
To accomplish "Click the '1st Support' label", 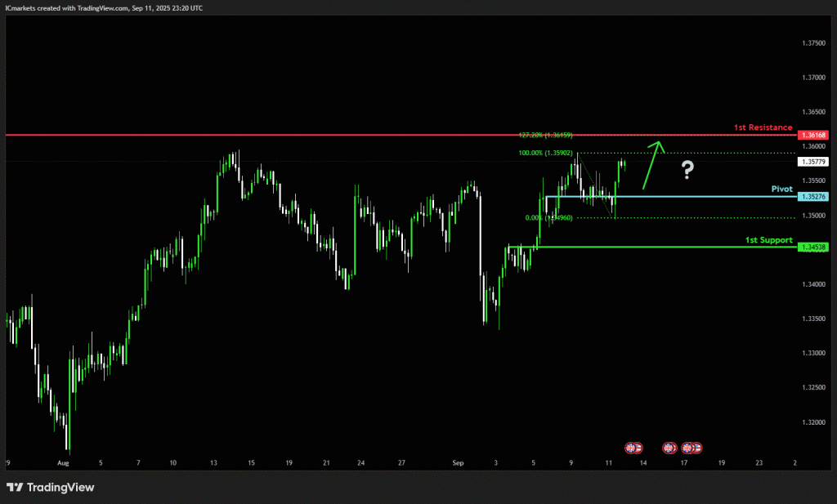I will [x=768, y=240].
